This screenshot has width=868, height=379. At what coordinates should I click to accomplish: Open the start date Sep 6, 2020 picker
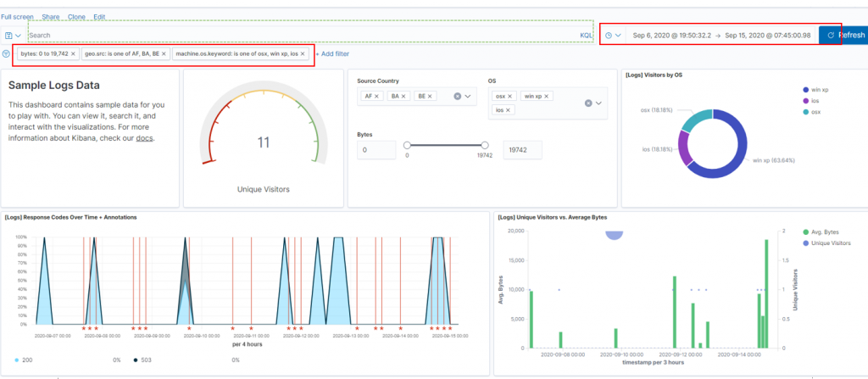point(671,35)
